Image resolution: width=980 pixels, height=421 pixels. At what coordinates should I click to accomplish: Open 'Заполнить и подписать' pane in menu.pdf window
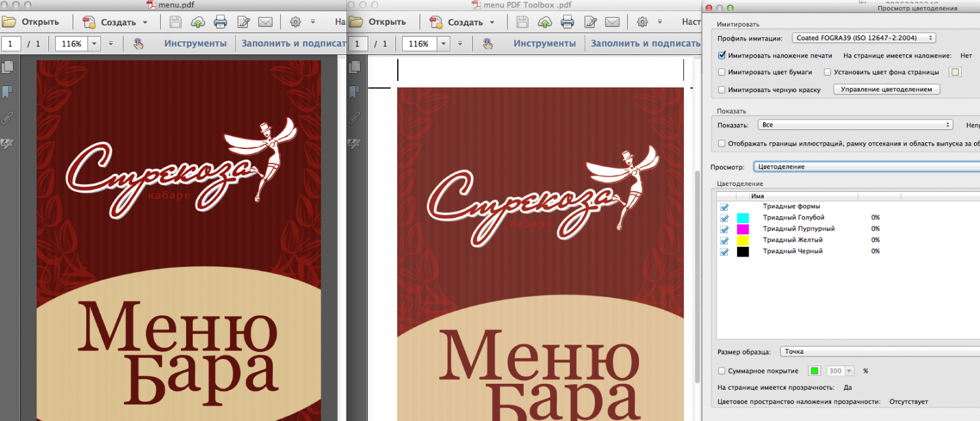tap(293, 44)
